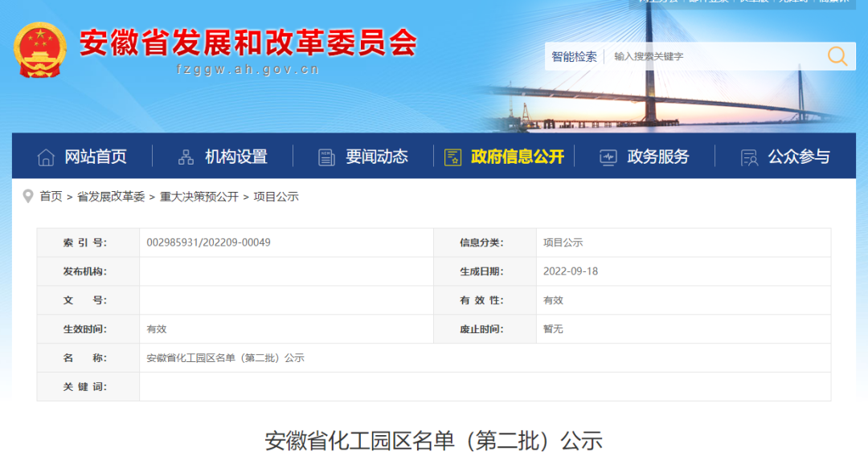This screenshot has height=452, width=868.
Task: Open the 公众参与 navigation item
Action: (x=799, y=157)
